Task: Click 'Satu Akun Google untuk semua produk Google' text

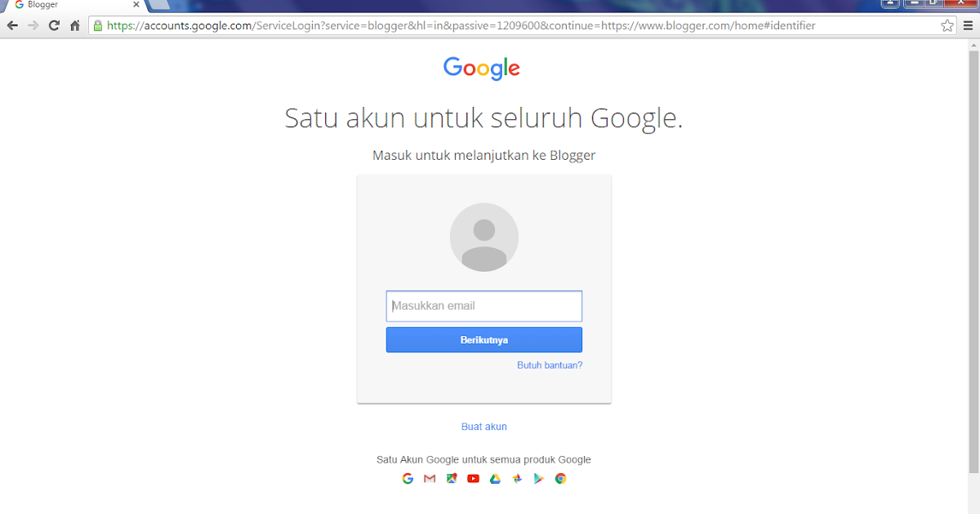Action: (483, 459)
